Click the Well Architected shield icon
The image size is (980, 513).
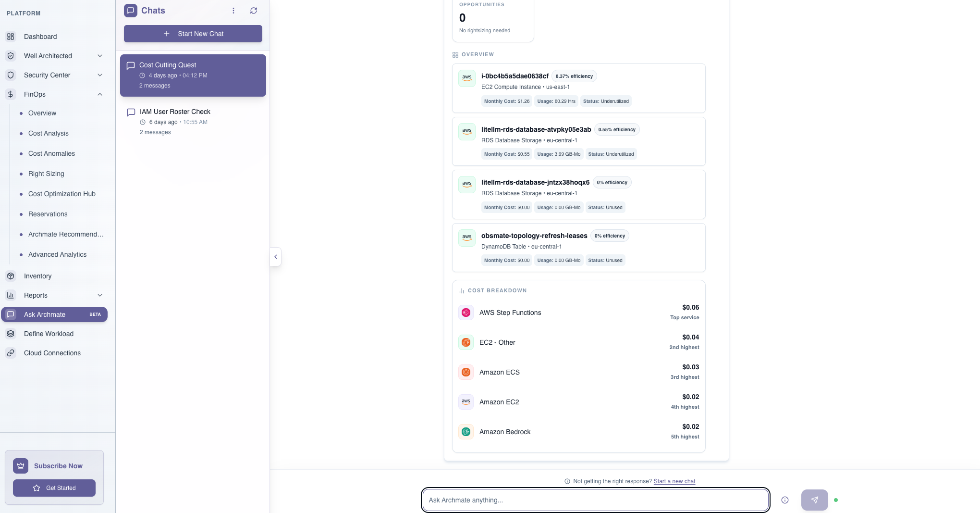coord(11,56)
